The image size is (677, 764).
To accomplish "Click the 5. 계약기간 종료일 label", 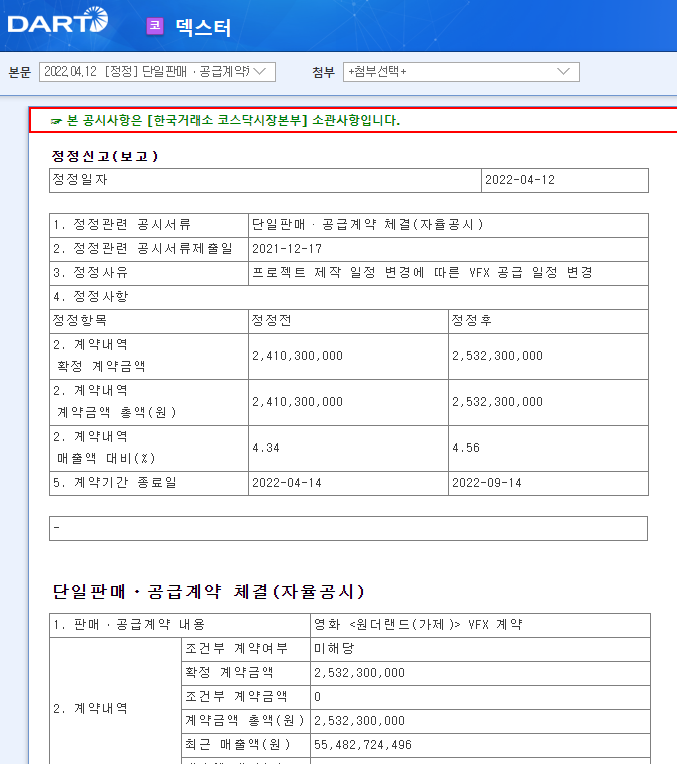I will [115, 482].
